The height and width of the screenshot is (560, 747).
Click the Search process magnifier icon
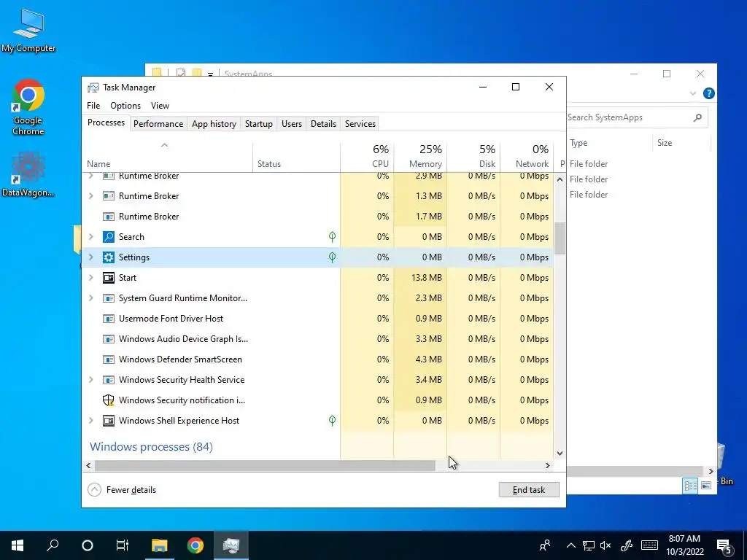click(x=109, y=237)
